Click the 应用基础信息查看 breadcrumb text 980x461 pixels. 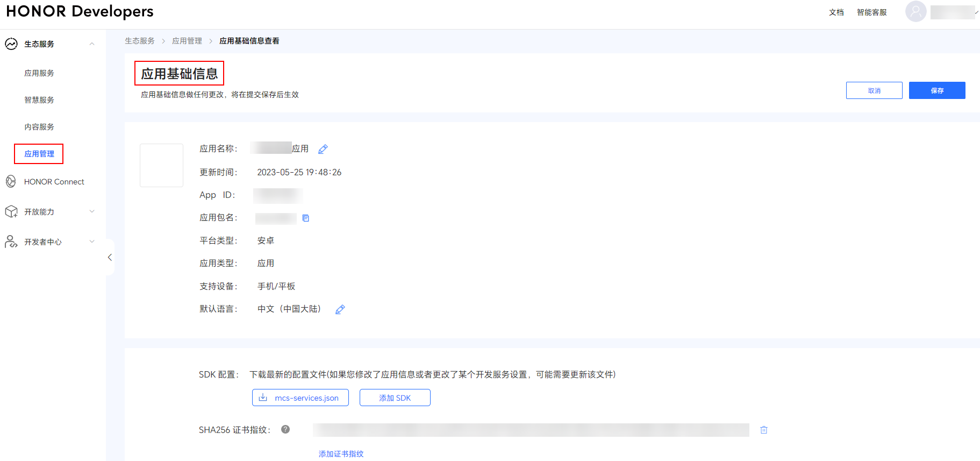[249, 41]
